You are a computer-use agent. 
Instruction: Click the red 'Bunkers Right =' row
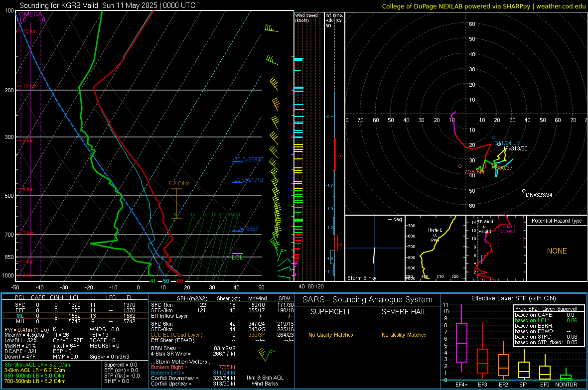(x=193, y=367)
